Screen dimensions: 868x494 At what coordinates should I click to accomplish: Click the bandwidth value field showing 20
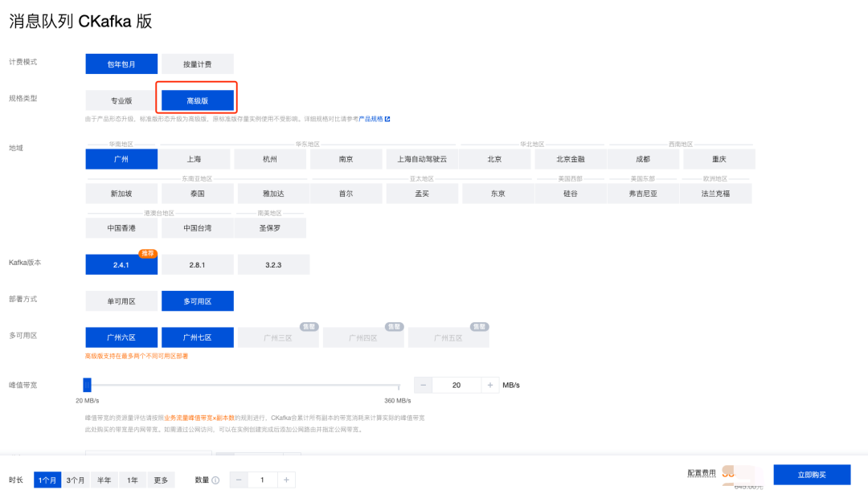tap(457, 385)
